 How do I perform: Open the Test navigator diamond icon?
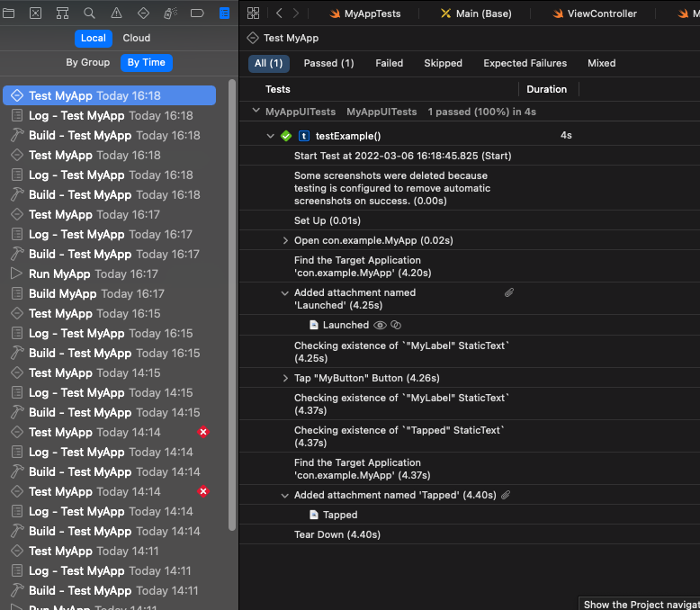click(x=143, y=13)
